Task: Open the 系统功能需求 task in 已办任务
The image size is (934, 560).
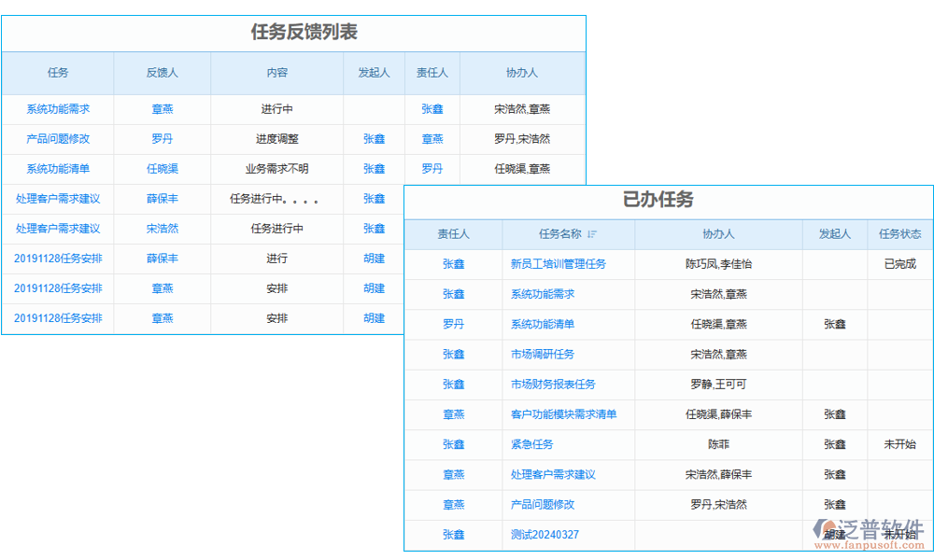Action: pos(542,294)
